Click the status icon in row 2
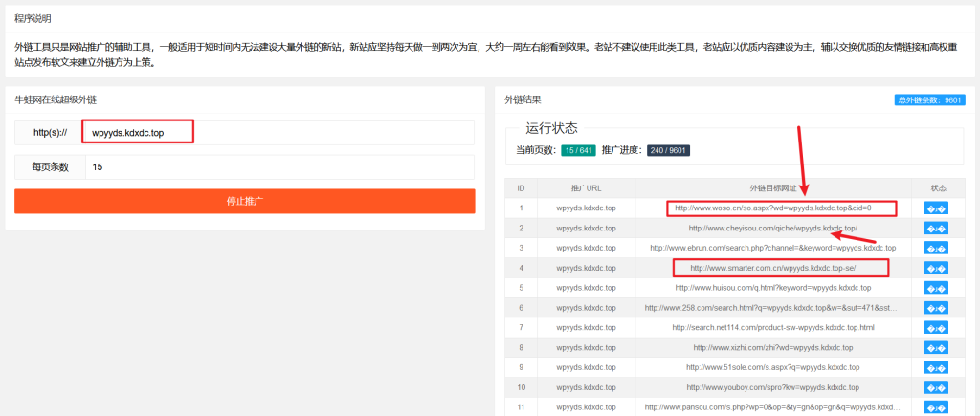Image resolution: width=980 pixels, height=416 pixels. pos(936,228)
